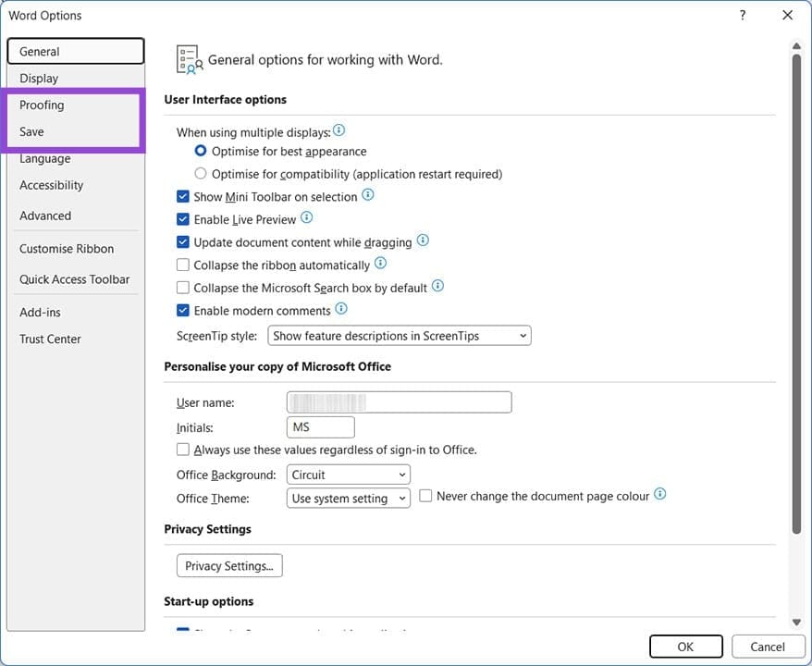The width and height of the screenshot is (812, 666).
Task: Open the Trust Center category
Action: pos(50,339)
